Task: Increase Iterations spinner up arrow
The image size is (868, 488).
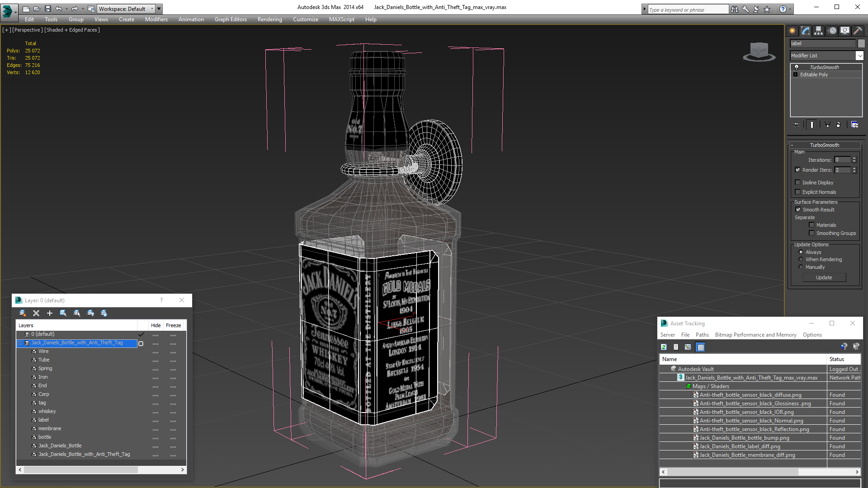Action: click(x=854, y=158)
